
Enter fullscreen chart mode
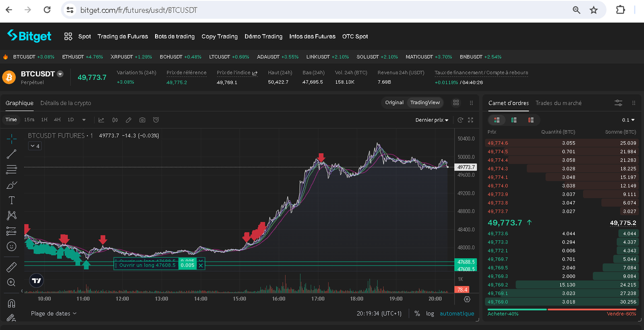[x=471, y=120]
